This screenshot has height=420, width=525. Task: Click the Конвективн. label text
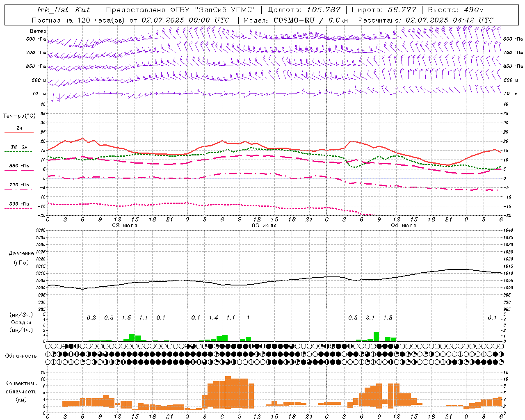21,383
